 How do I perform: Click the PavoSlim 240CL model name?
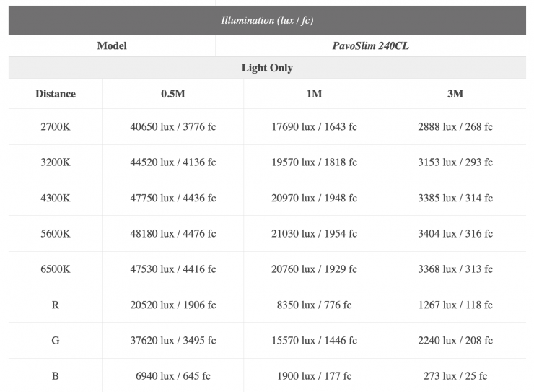pos(371,45)
